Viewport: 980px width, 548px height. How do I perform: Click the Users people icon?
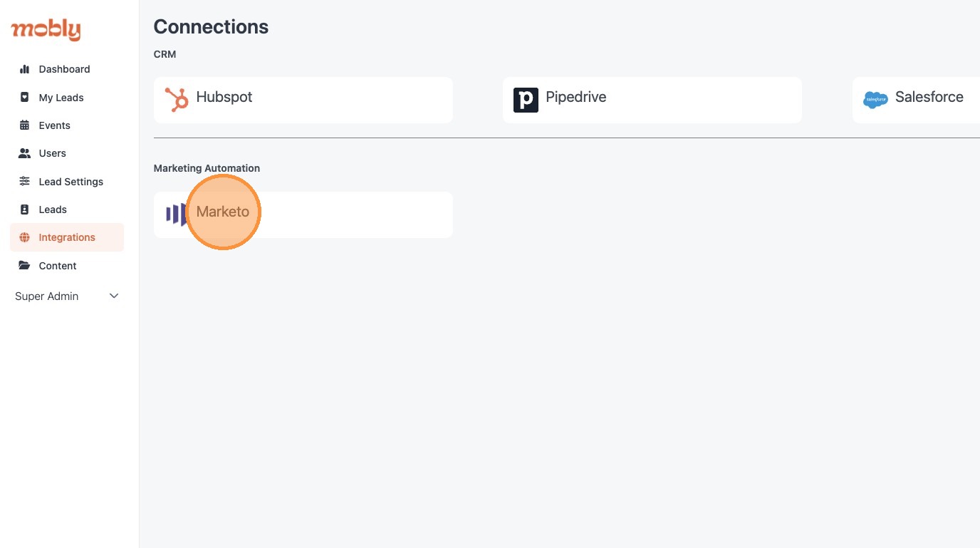click(25, 153)
